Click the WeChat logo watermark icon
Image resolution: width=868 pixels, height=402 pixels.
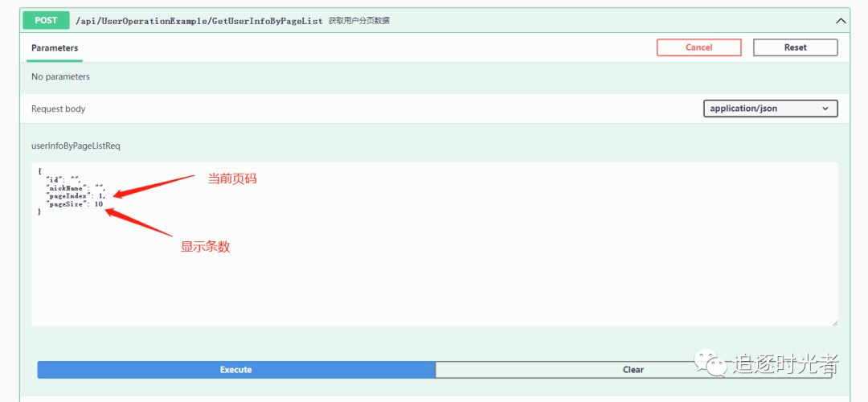(x=710, y=363)
